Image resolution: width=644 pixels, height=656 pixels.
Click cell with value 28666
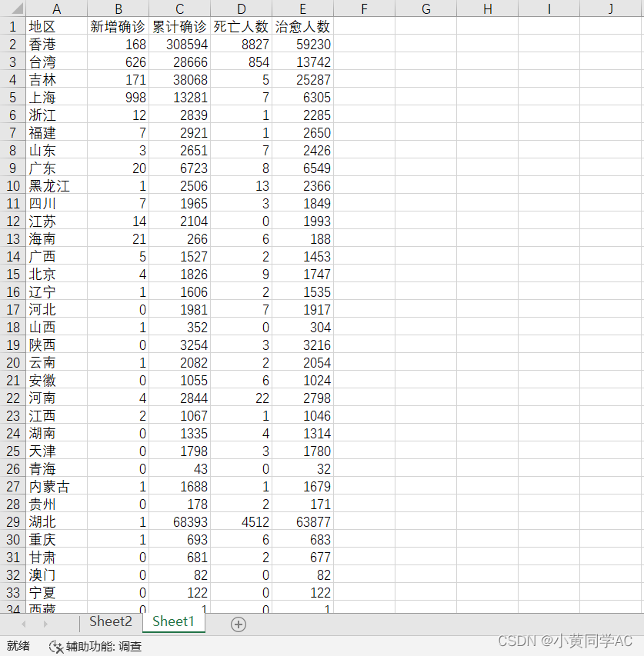pyautogui.click(x=179, y=62)
